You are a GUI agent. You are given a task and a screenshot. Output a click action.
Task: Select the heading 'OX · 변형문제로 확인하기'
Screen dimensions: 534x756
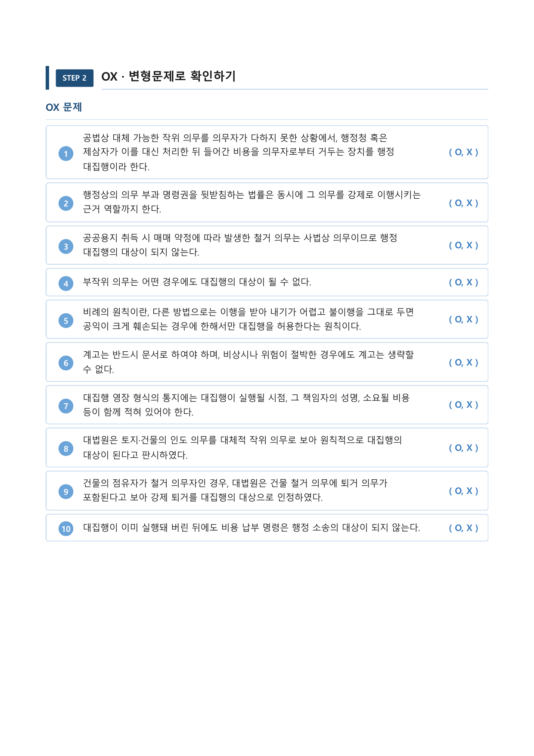tap(168, 76)
